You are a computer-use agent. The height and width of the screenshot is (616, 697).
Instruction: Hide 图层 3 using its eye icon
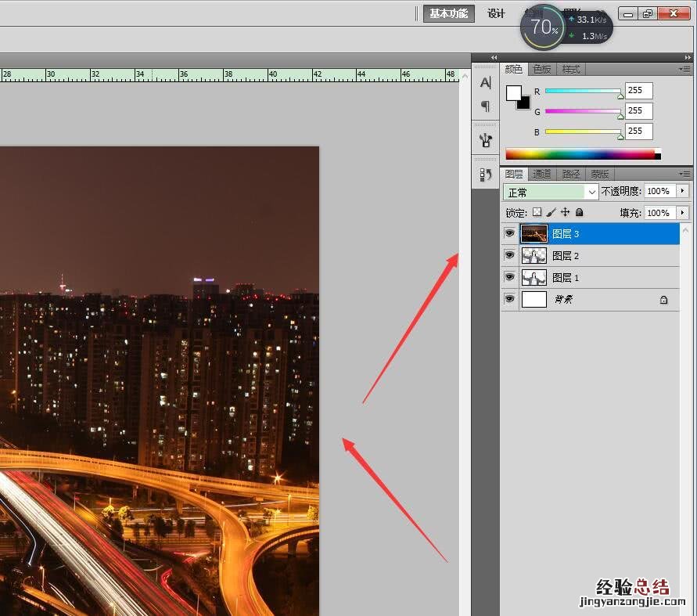click(509, 233)
